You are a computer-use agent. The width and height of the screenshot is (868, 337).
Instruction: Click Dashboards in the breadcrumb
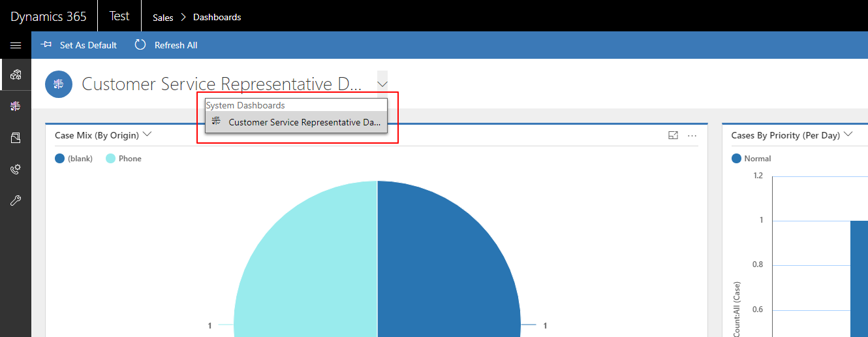(217, 18)
